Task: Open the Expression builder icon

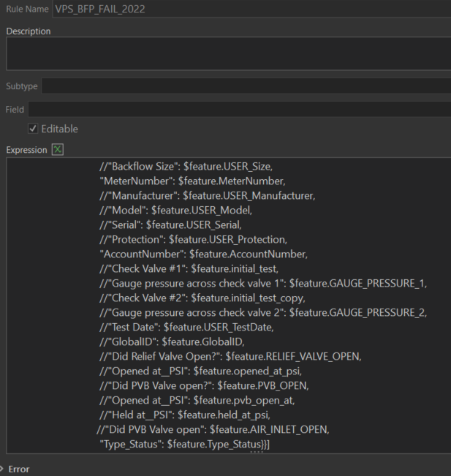Action: pos(58,150)
